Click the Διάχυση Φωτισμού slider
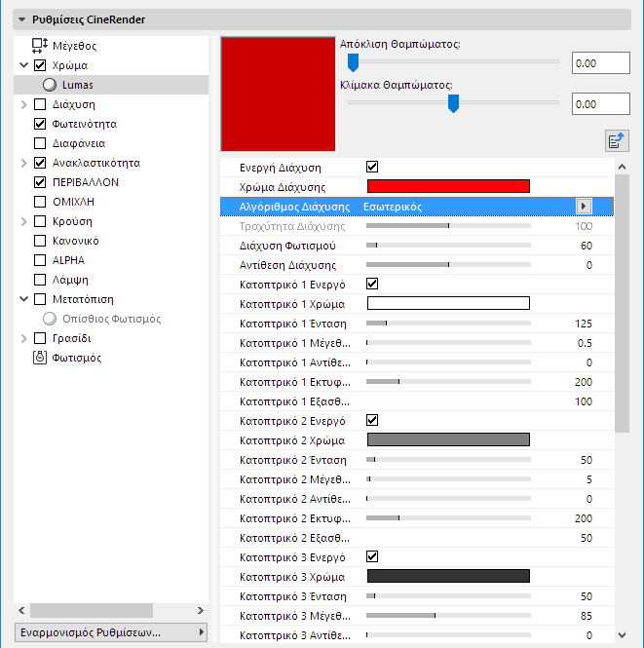This screenshot has height=648, width=644. [448, 245]
